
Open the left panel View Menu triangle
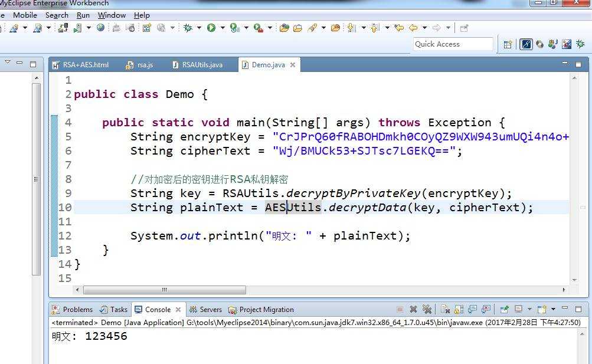click(8, 62)
